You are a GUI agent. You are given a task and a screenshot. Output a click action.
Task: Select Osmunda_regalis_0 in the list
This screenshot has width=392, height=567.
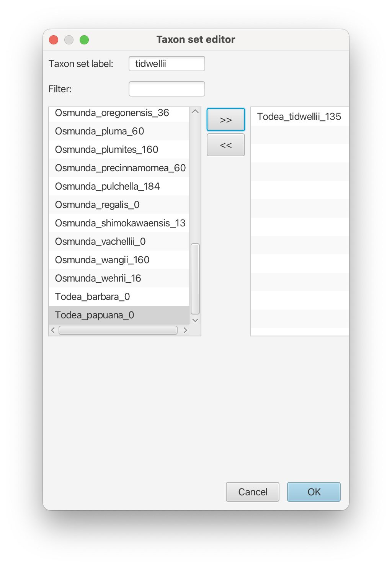pyautogui.click(x=119, y=205)
